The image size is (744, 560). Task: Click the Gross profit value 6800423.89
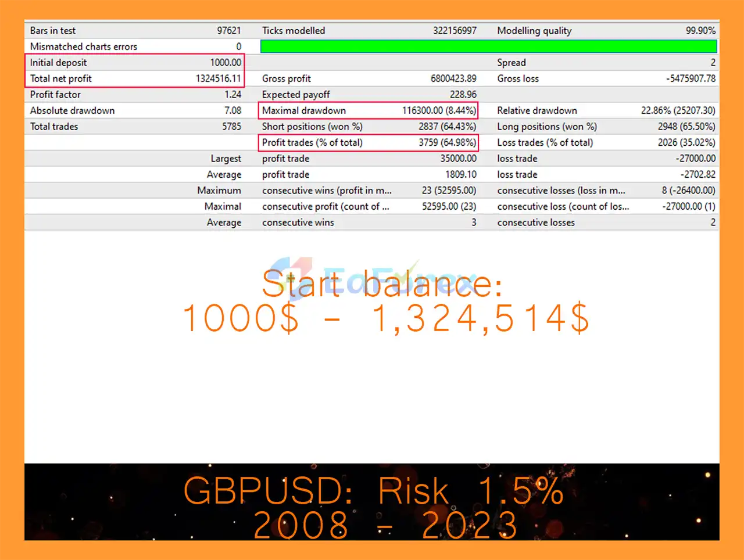coord(453,78)
